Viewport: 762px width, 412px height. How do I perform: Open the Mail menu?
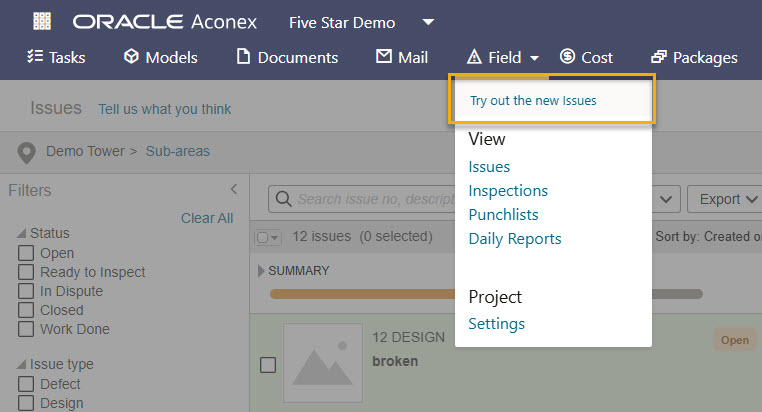tap(402, 57)
